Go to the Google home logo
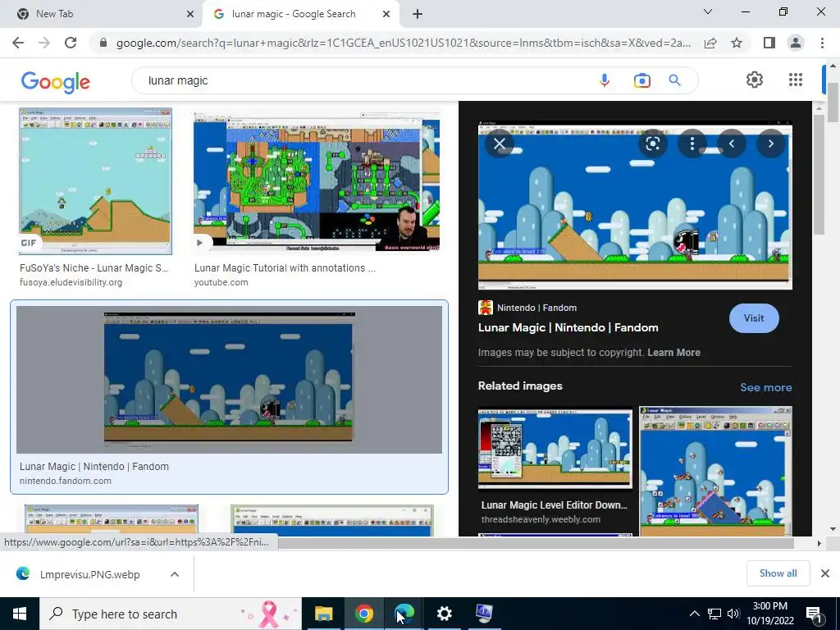 click(x=56, y=81)
